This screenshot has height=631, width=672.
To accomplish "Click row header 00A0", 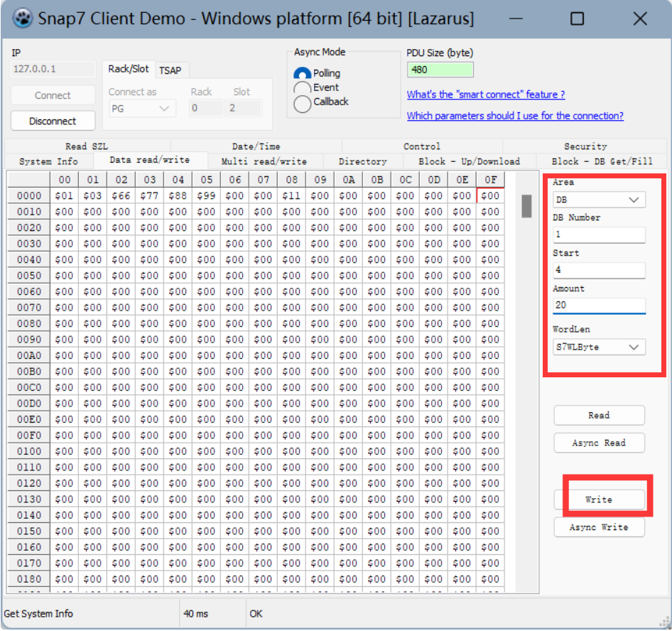I will pos(28,355).
